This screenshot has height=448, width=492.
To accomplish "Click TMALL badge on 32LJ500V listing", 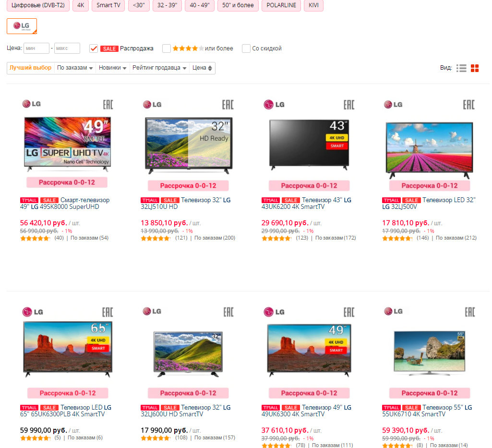I will (x=391, y=200).
